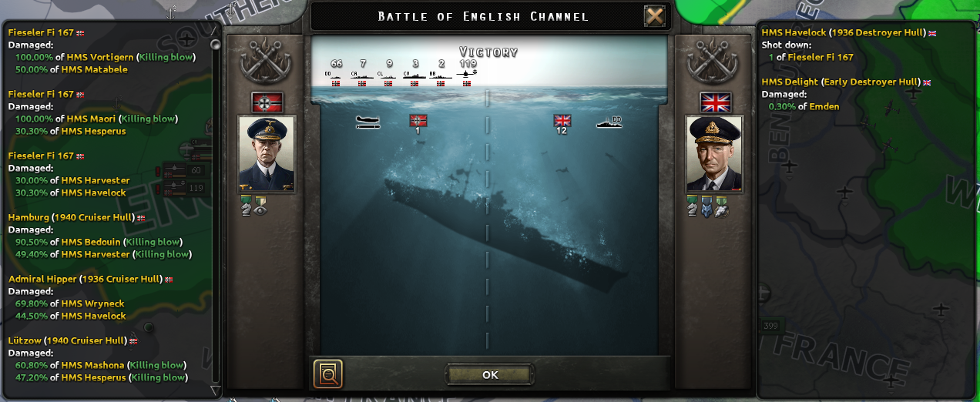This screenshot has width=980, height=402.
Task: Close the Battle of English Channel window
Action: click(x=654, y=16)
